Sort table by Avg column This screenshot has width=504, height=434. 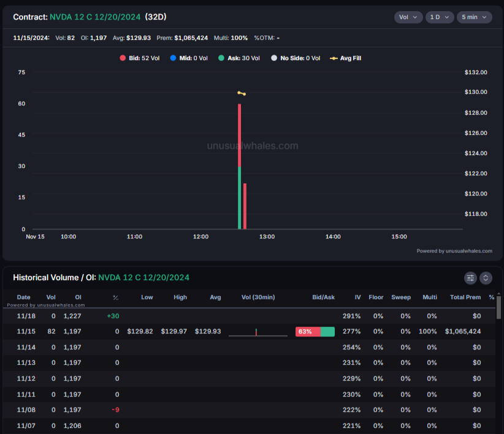click(x=215, y=297)
